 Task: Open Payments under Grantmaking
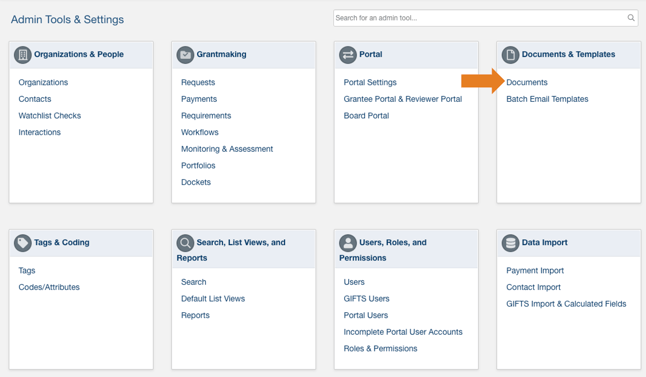pyautogui.click(x=199, y=99)
